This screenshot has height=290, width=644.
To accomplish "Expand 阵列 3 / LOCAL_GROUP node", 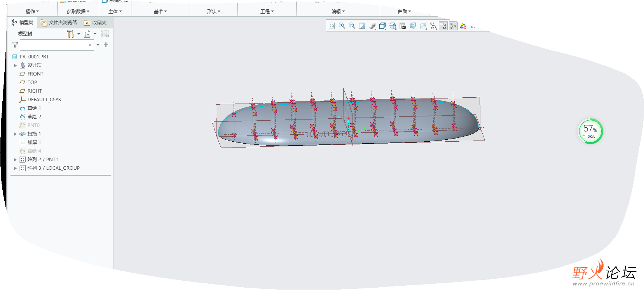I will tap(15, 168).
